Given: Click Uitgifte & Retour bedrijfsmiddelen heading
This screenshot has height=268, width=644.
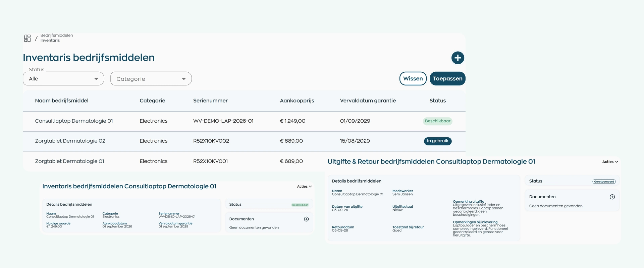Looking at the screenshot, I should coord(431,161).
